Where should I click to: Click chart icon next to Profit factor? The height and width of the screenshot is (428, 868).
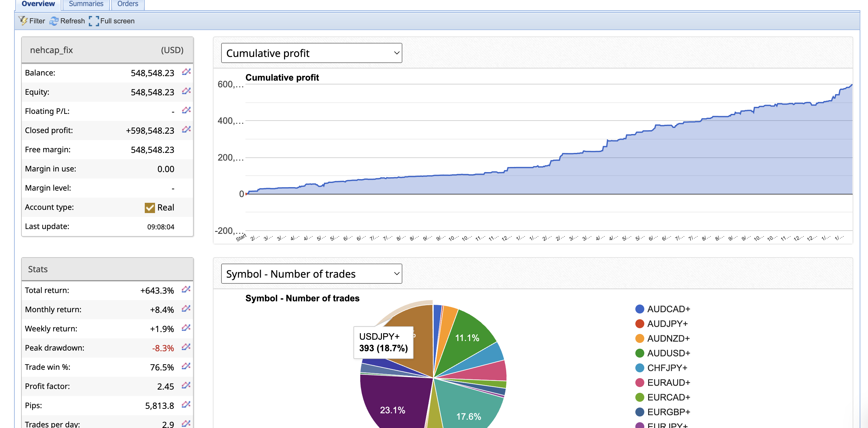point(186,385)
